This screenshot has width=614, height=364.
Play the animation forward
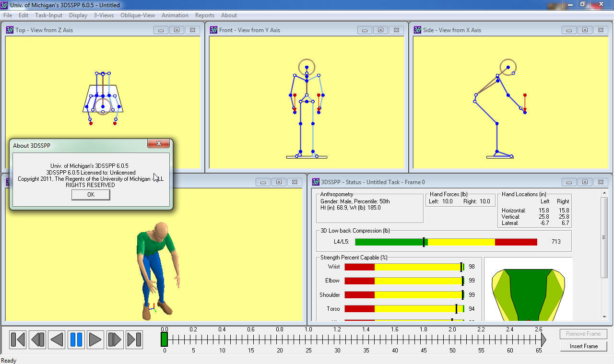tap(95, 340)
